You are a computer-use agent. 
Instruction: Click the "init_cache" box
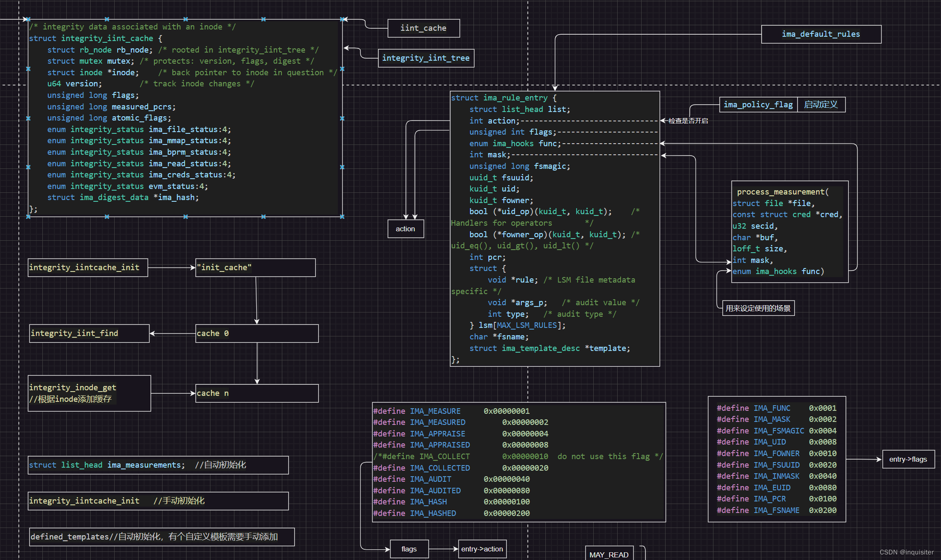coord(255,268)
